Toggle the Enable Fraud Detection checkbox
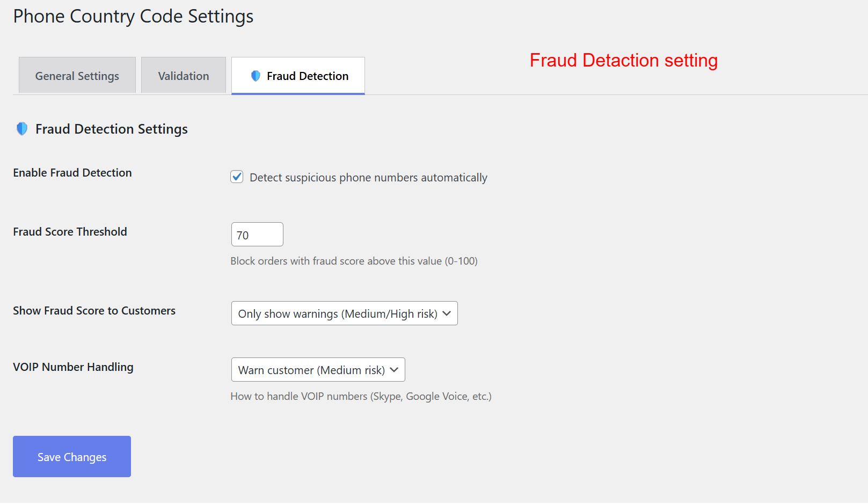This screenshot has width=868, height=504. [237, 177]
